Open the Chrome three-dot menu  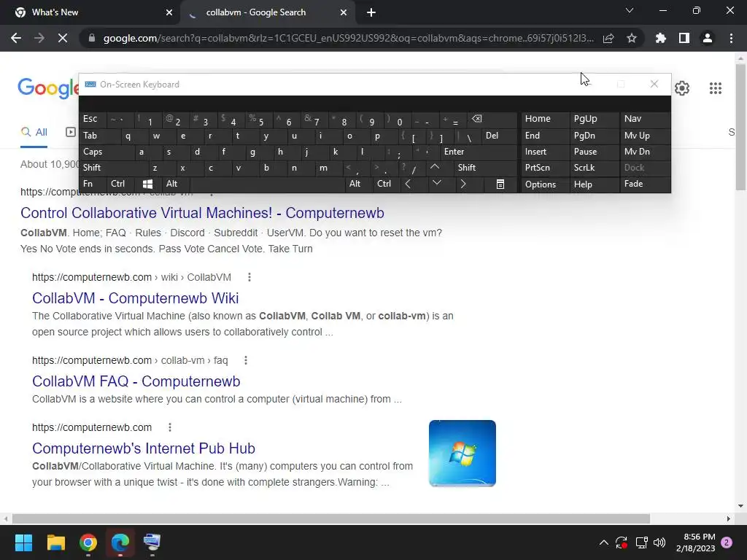click(731, 38)
